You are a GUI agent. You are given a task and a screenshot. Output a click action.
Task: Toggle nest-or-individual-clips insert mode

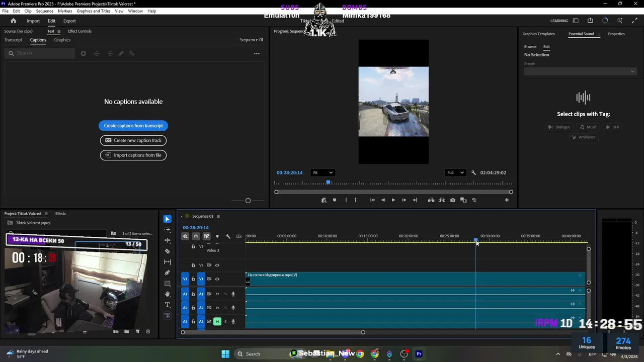coord(185,236)
